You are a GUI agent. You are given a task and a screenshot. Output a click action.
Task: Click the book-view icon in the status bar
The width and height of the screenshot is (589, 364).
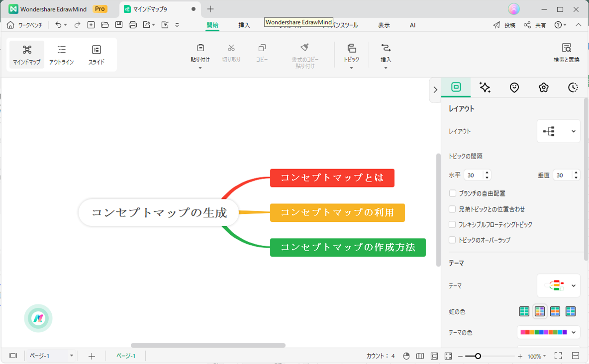(x=420, y=356)
